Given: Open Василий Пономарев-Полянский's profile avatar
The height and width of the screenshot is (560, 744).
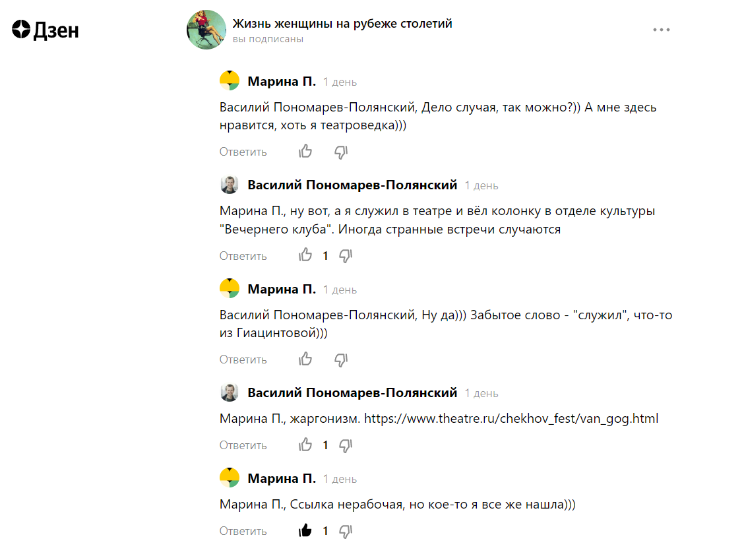Looking at the screenshot, I should pos(229,185).
